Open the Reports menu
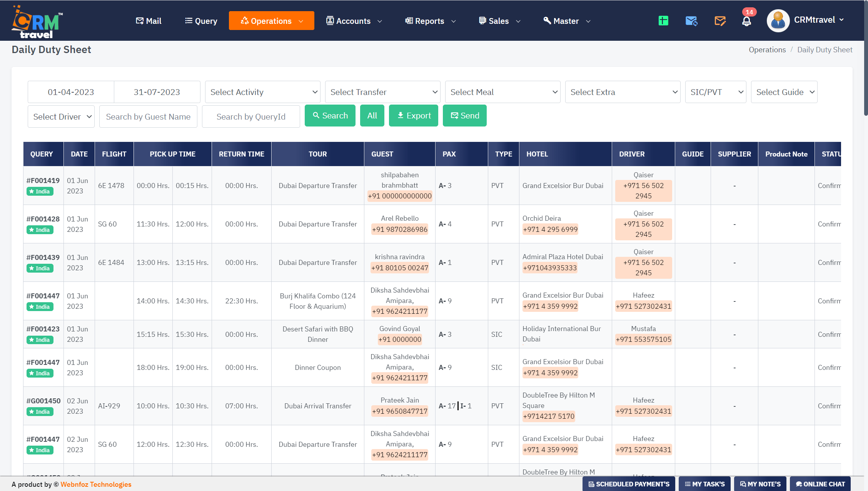This screenshot has width=868, height=491. point(431,21)
